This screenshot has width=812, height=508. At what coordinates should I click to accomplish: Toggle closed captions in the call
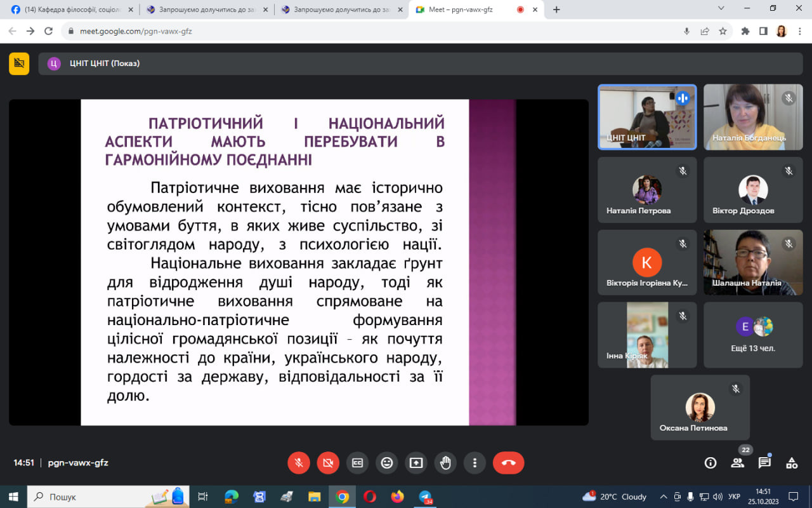(357, 463)
